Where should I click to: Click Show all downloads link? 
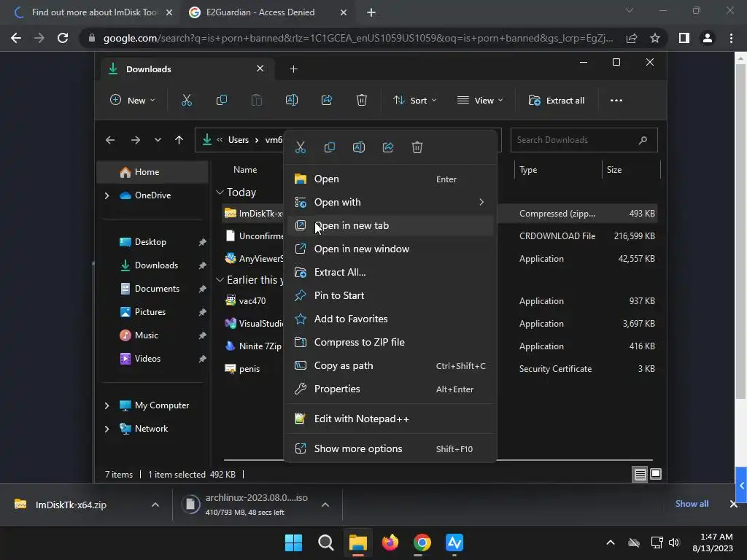click(692, 504)
